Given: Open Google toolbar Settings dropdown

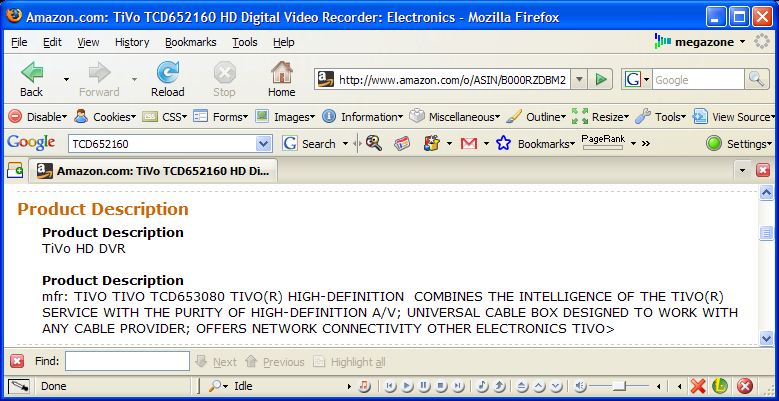Looking at the screenshot, I should [740, 143].
